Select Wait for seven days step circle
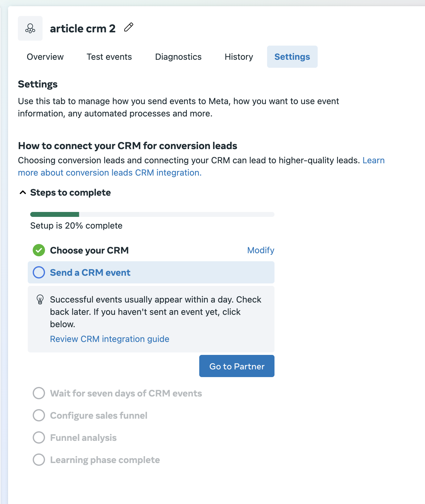The height and width of the screenshot is (504, 425). click(39, 393)
